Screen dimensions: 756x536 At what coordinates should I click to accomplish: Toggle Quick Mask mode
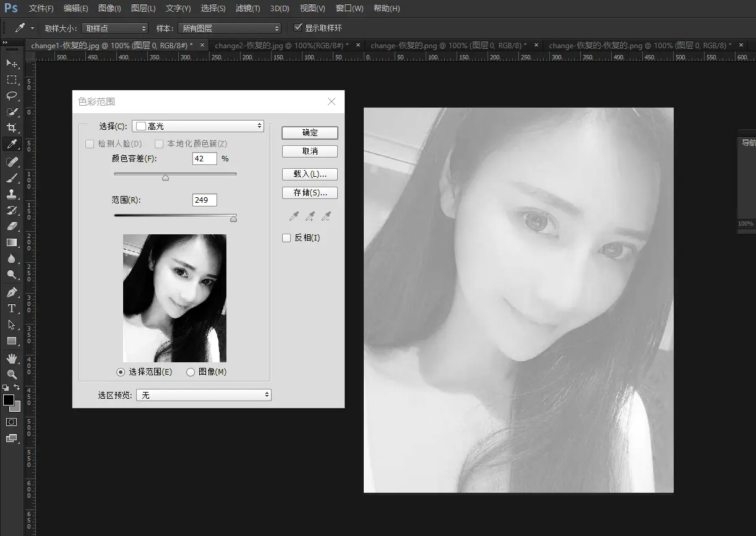[x=12, y=422]
